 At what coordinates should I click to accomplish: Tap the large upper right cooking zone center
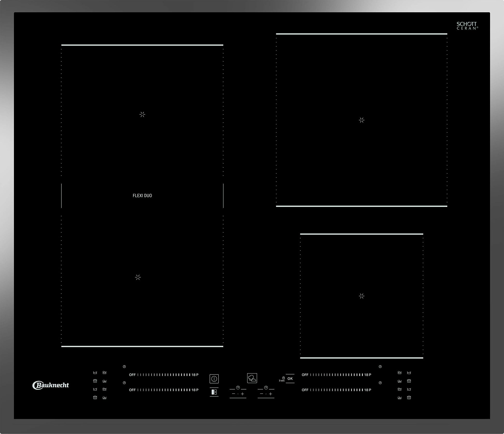tap(362, 120)
